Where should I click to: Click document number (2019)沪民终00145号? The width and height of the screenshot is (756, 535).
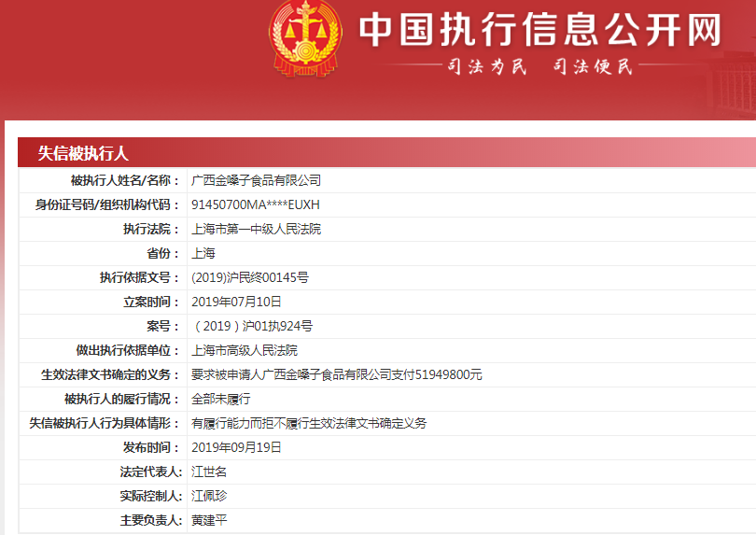click(249, 277)
